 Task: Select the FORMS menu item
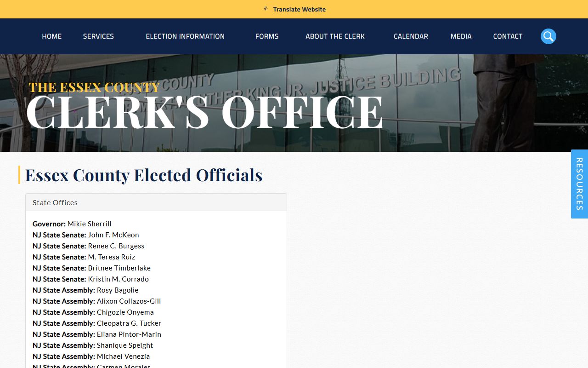click(267, 36)
